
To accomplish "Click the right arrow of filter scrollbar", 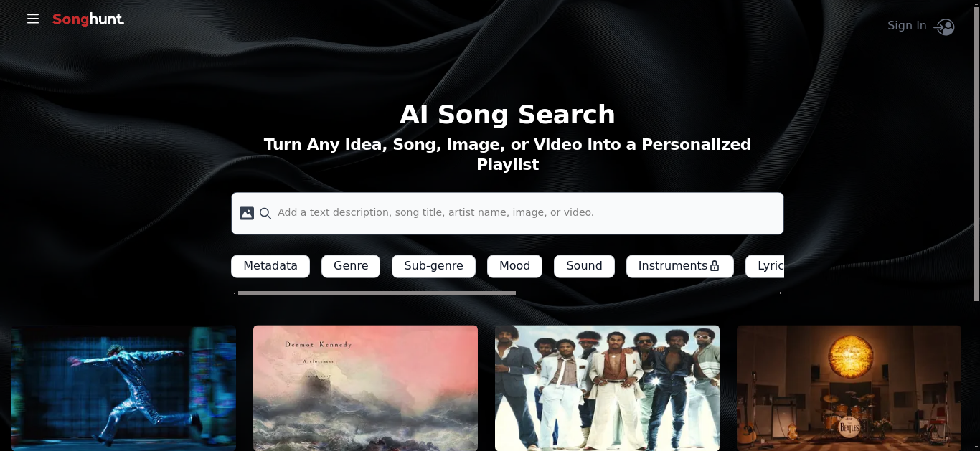I will 781,293.
